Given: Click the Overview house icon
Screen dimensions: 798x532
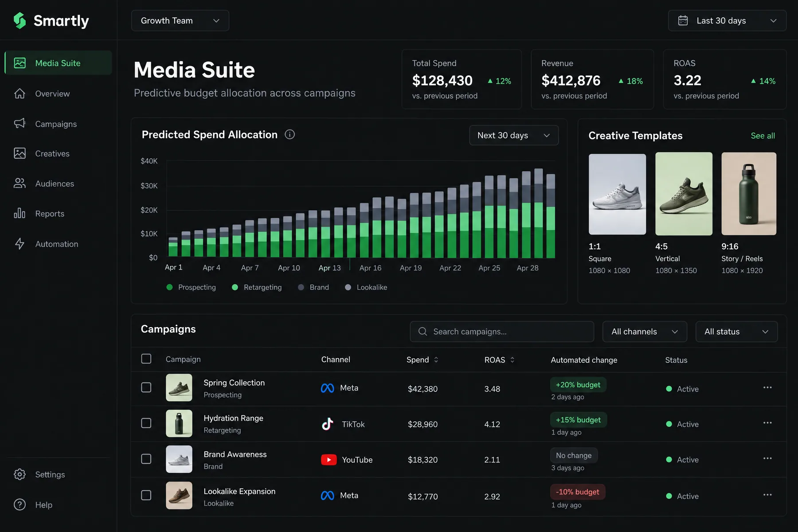Looking at the screenshot, I should [x=20, y=94].
